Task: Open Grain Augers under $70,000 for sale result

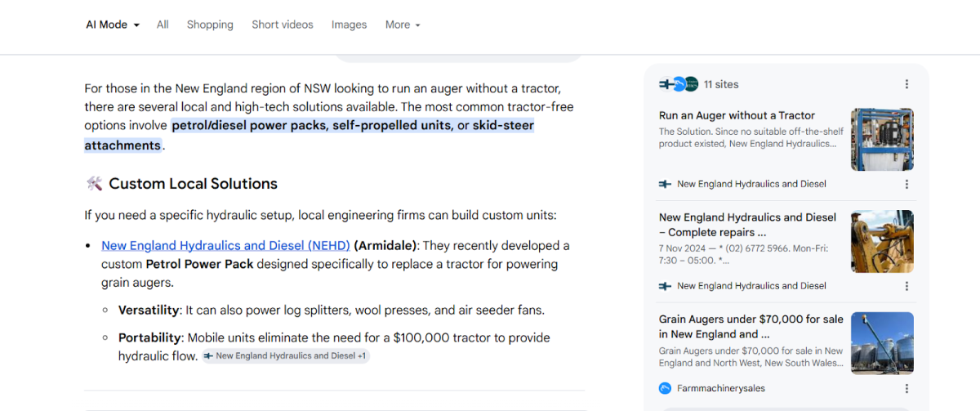Action: pos(751,326)
